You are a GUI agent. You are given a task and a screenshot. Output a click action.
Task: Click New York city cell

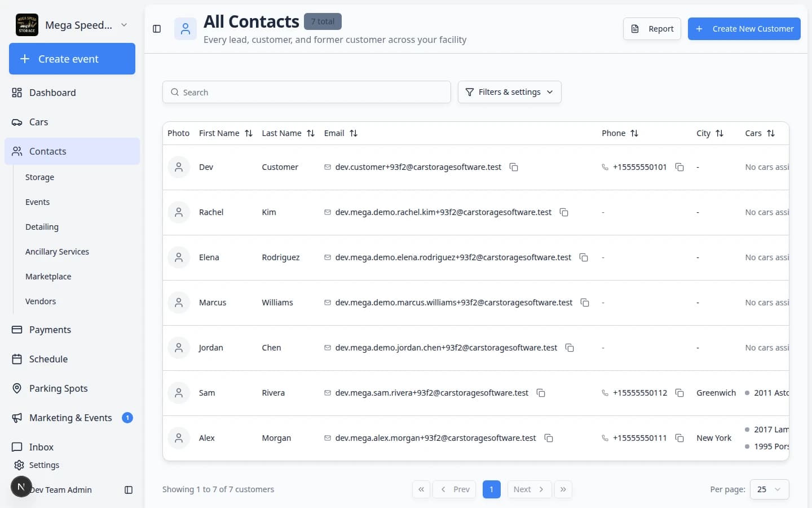[714, 438]
